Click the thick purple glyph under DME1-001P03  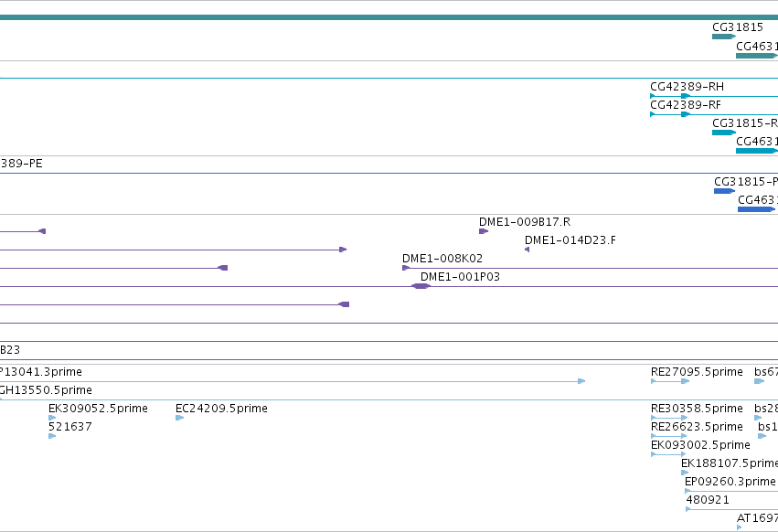pos(421,286)
